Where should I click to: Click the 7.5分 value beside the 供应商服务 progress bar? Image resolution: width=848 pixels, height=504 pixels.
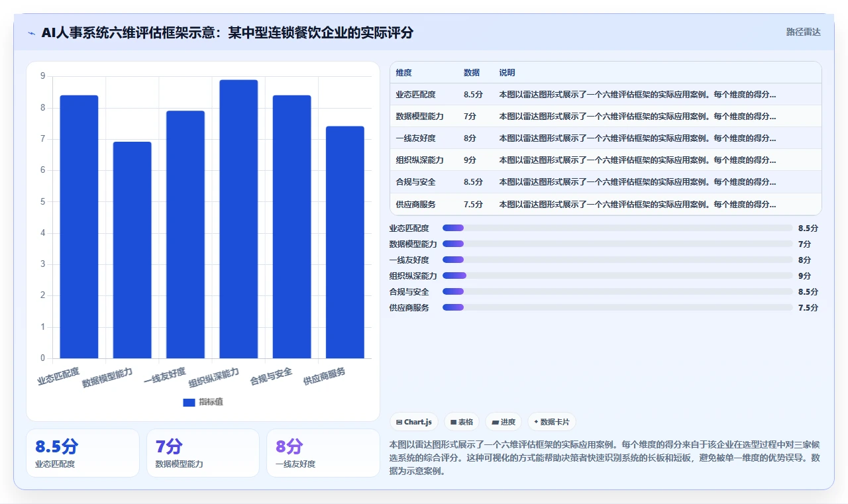point(808,308)
